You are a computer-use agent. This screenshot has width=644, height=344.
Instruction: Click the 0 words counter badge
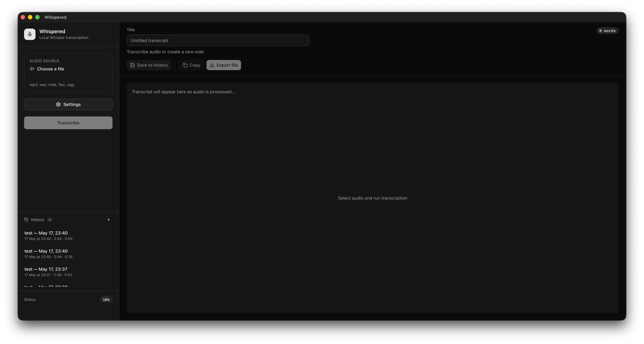click(x=608, y=31)
